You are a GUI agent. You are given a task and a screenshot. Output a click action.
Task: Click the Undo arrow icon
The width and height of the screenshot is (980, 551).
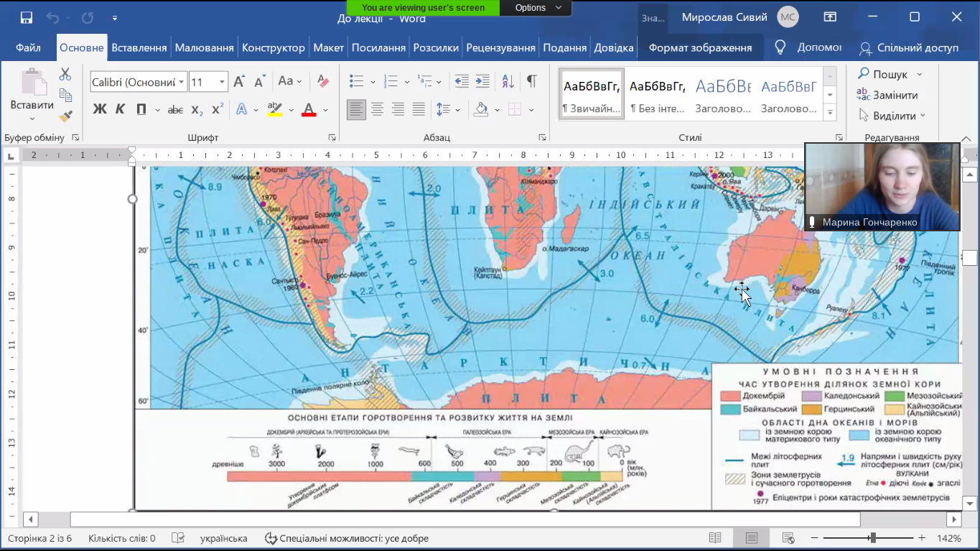(52, 18)
